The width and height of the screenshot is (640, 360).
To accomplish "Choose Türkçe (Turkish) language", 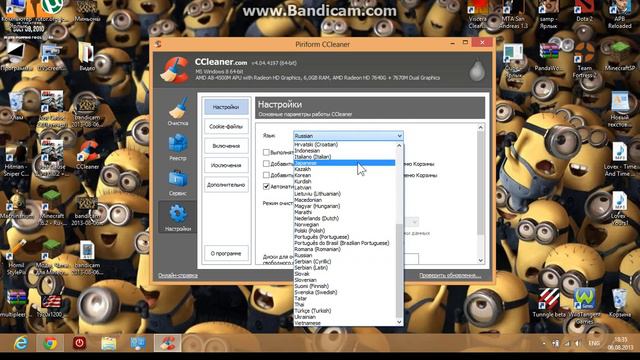I will [x=344, y=311].
